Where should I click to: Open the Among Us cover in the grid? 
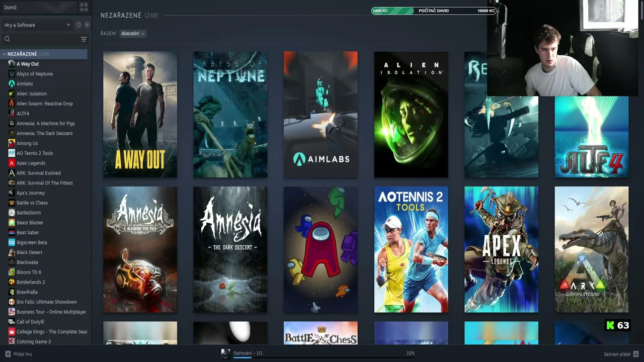click(x=320, y=250)
